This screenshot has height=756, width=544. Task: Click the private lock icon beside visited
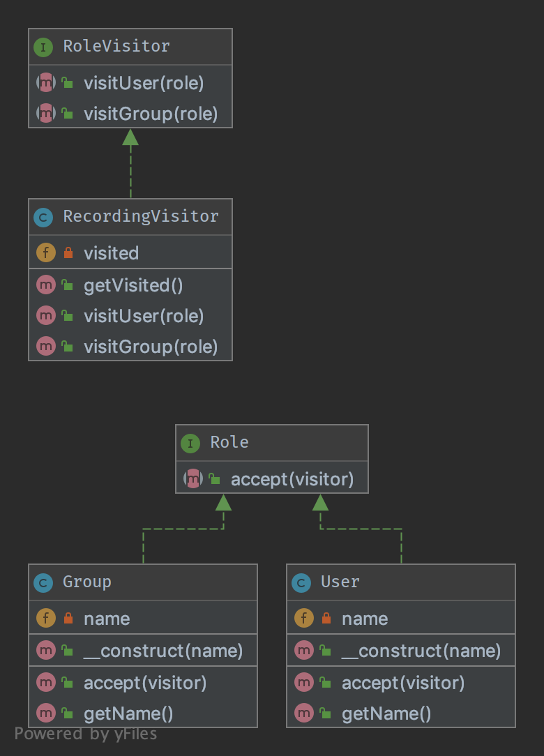coord(68,252)
